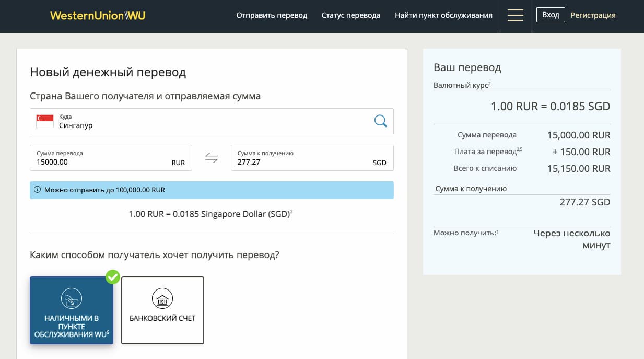Open the RUR currency selector
This screenshot has height=359, width=644.
coord(178,163)
